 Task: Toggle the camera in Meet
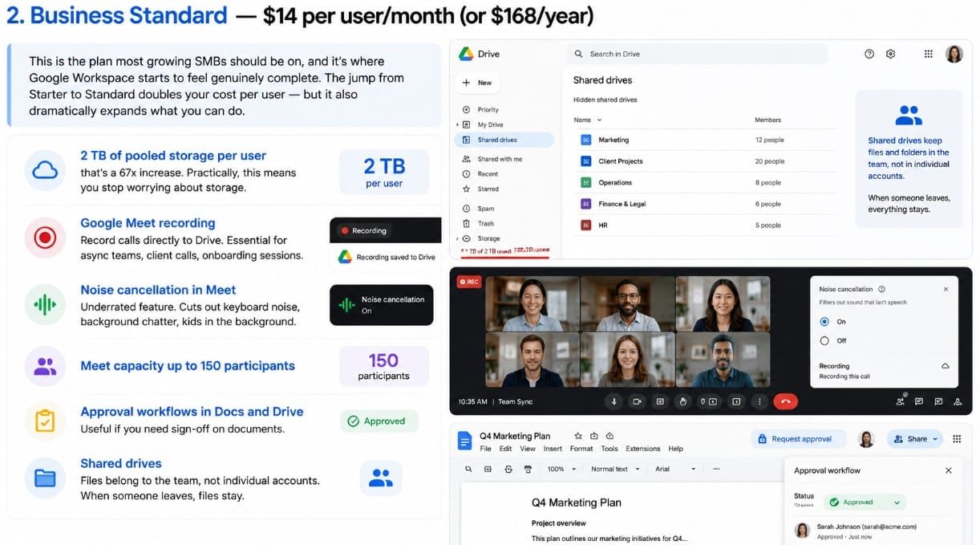coord(638,401)
